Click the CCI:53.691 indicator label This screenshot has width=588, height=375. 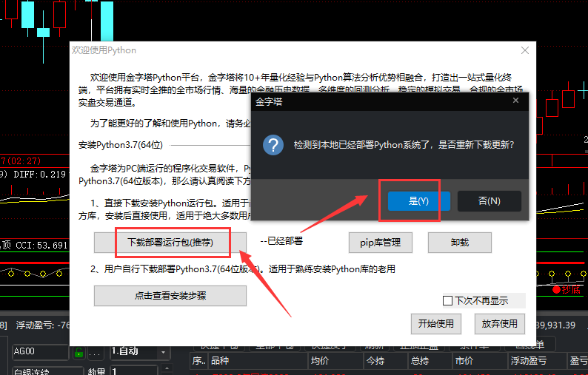41,246
